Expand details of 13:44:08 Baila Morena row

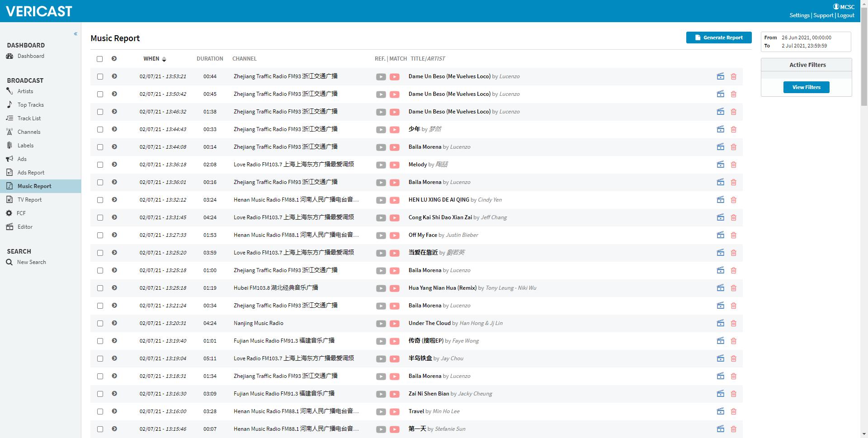pos(114,146)
